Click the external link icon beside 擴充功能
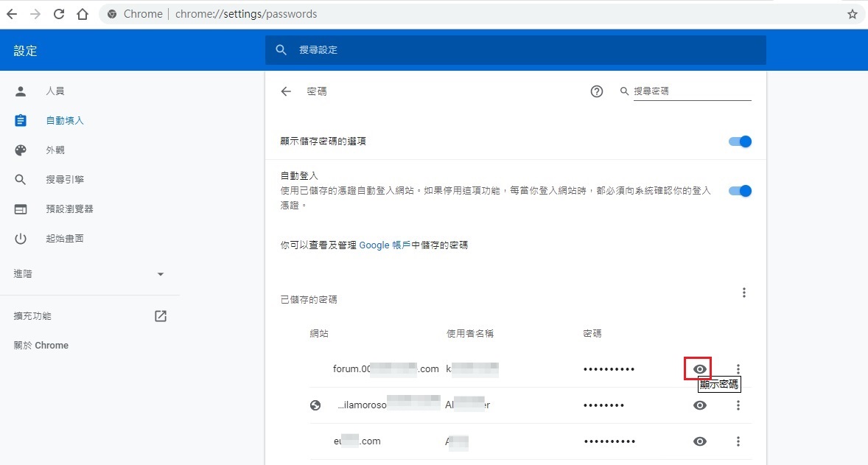The image size is (868, 465). point(161,316)
